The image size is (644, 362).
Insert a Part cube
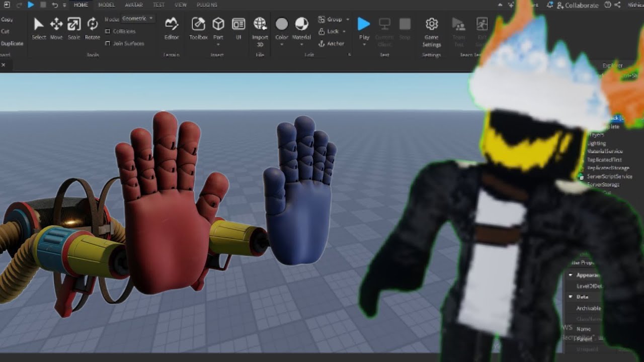[218, 24]
